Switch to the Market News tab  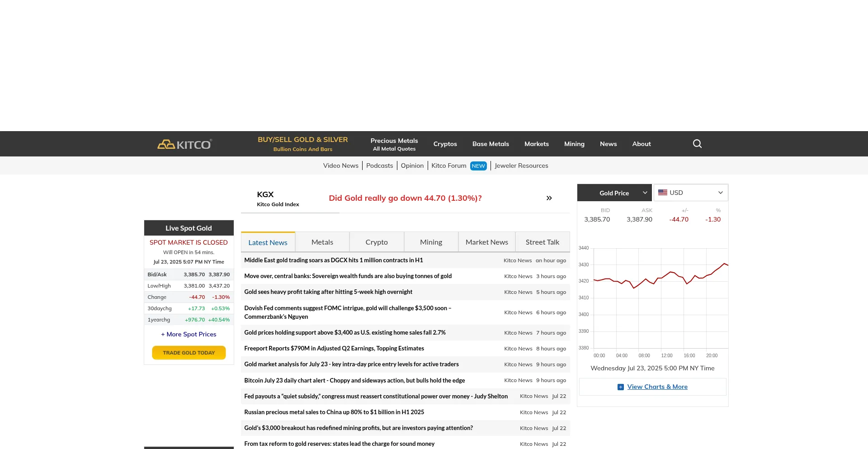487,242
